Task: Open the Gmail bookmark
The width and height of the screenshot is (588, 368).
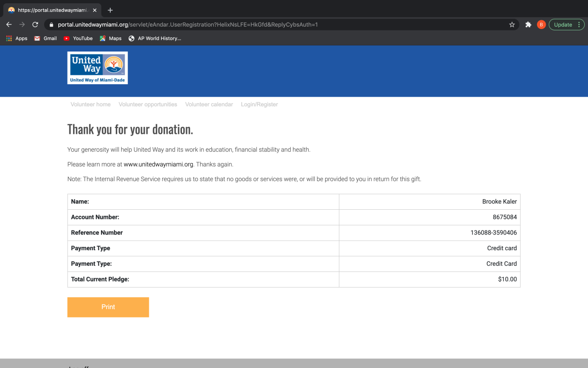Action: pyautogui.click(x=45, y=39)
